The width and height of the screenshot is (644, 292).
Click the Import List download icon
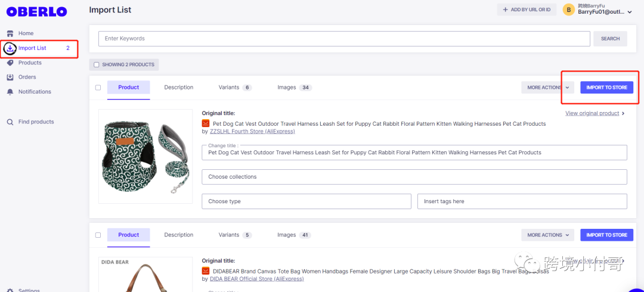[10, 48]
